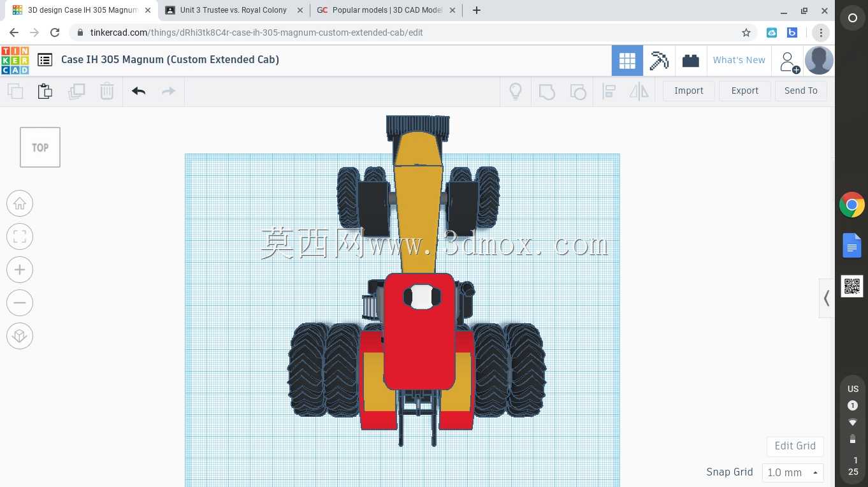Open the user profile avatar
Viewport: 868px width, 487px height.
tap(819, 61)
